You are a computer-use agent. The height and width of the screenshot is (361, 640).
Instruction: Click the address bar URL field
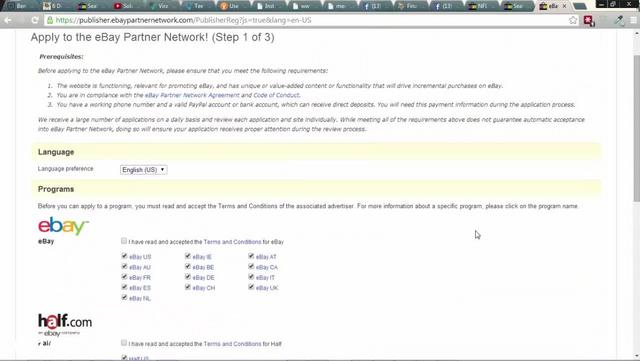(310, 20)
